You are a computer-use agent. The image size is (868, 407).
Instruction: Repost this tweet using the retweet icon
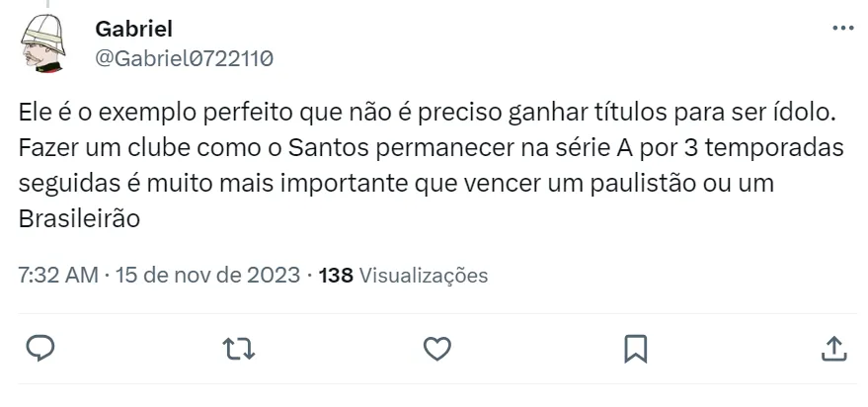(237, 348)
